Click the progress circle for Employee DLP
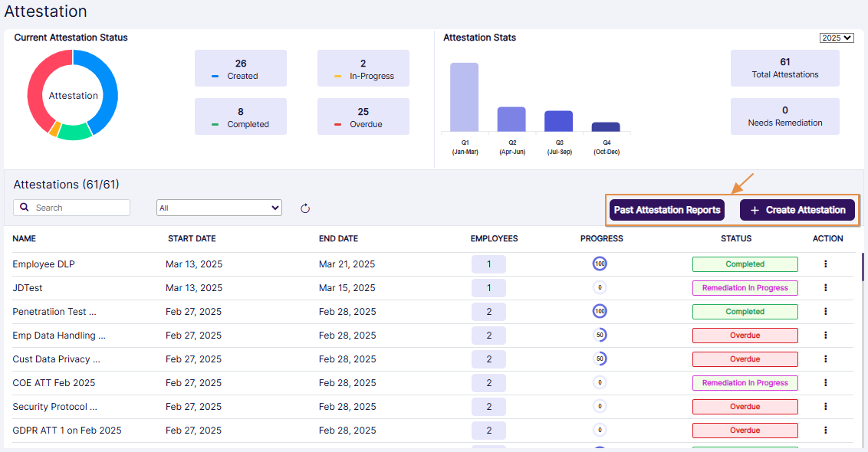Screen dimensions: 868x452 click(x=600, y=264)
